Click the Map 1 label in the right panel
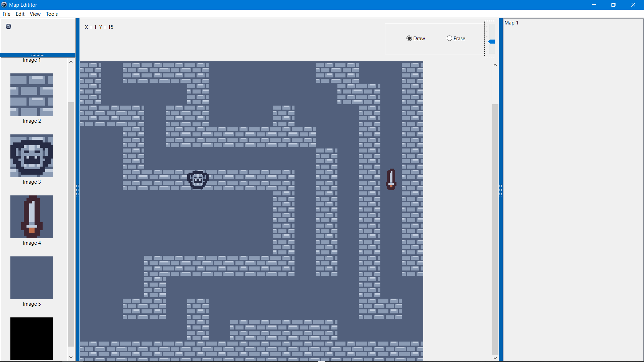The height and width of the screenshot is (362, 644). [512, 22]
